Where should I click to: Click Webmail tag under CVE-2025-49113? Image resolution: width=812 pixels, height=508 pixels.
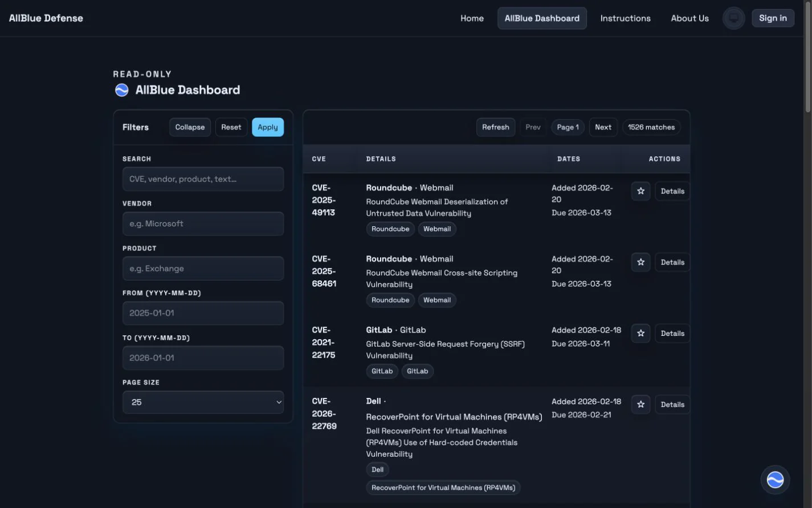tap(437, 229)
